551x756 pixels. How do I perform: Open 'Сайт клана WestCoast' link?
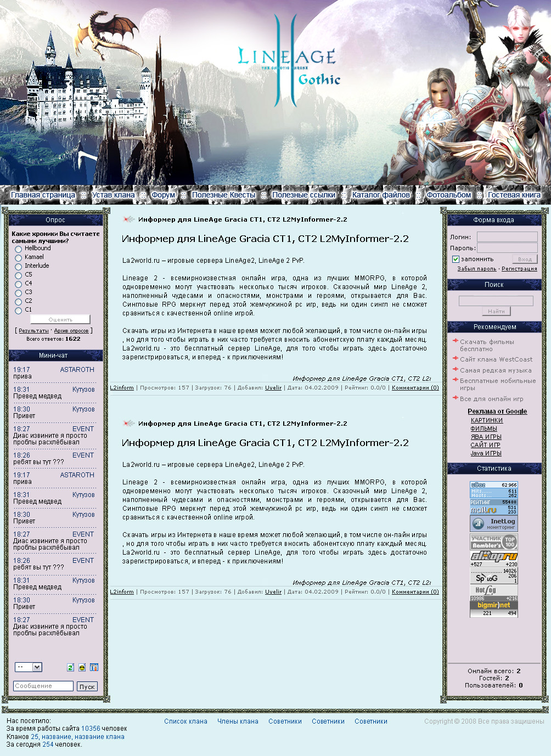[x=496, y=359]
